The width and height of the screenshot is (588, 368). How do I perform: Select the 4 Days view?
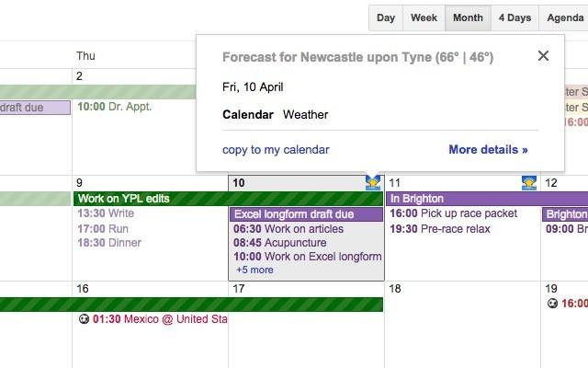[514, 17]
